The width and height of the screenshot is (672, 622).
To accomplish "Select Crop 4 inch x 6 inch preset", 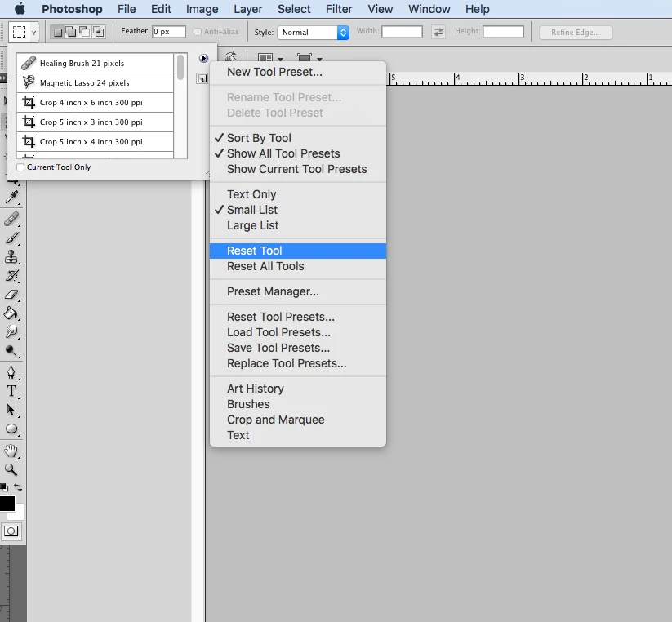I will coord(96,102).
